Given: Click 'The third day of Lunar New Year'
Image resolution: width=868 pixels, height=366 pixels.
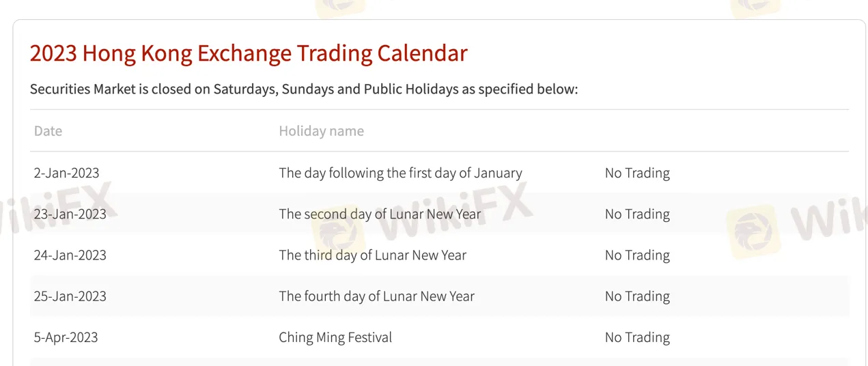Looking at the screenshot, I should pyautogui.click(x=372, y=255).
